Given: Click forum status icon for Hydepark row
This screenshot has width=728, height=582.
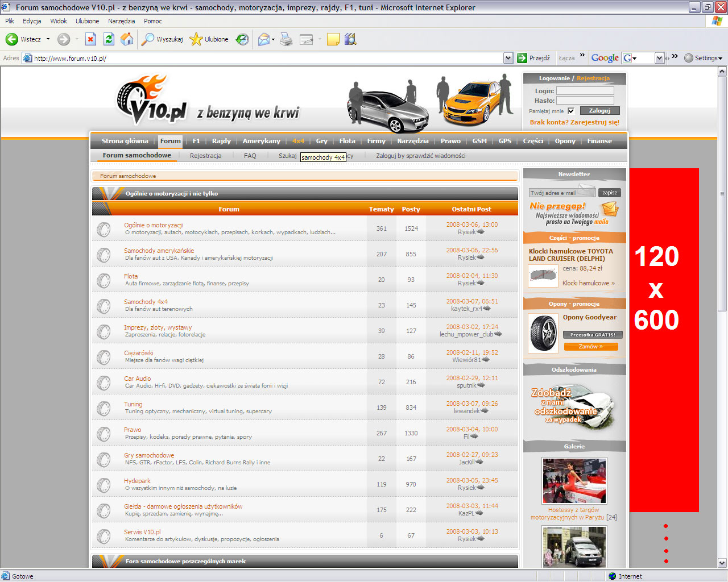Looking at the screenshot, I should coord(104,485).
